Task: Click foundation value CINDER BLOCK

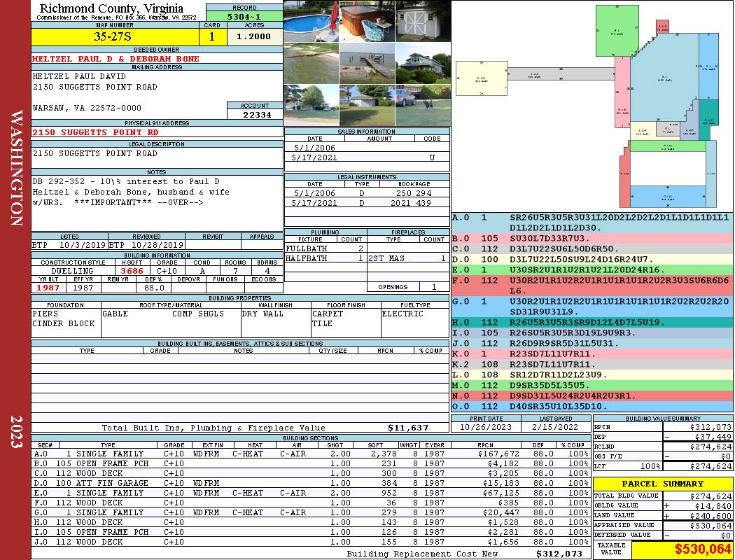Action: 64,323
